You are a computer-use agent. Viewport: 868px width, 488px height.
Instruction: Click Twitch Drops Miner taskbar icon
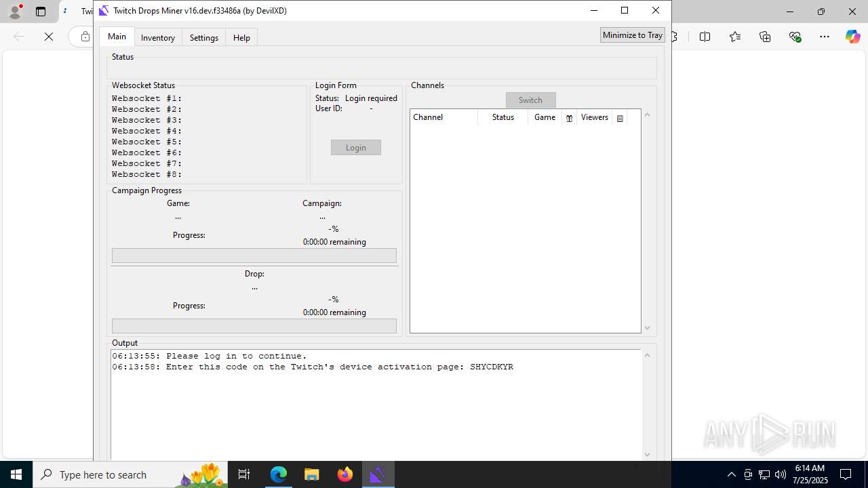pos(378,474)
